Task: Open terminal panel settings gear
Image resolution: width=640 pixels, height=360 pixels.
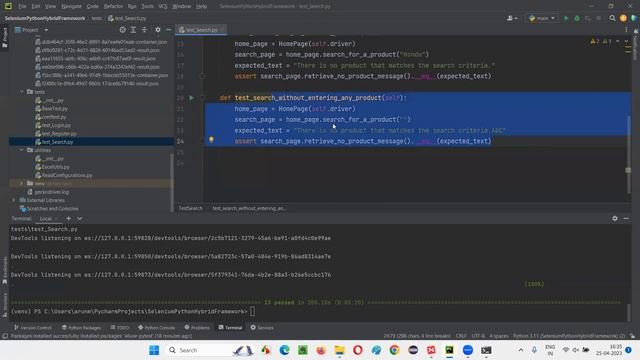Action: pos(615,219)
